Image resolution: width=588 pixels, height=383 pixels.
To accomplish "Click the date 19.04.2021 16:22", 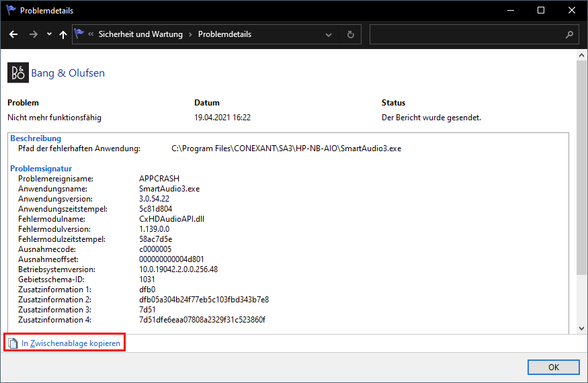I will coord(222,118).
